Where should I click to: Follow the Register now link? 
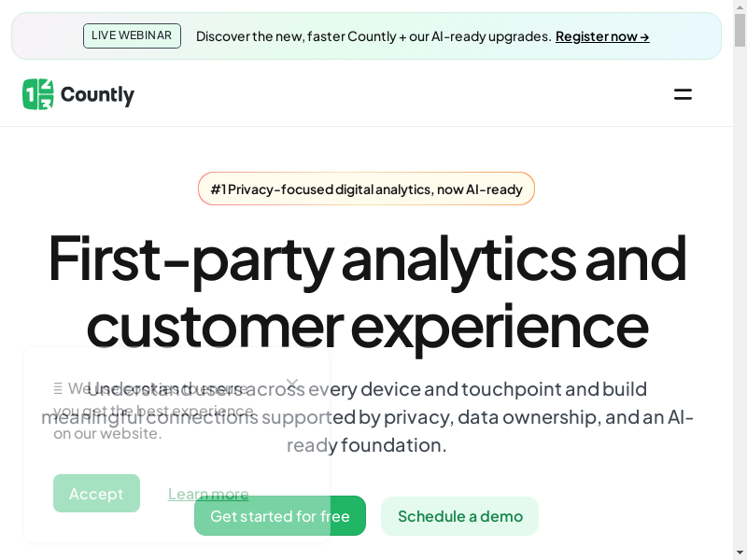click(x=602, y=36)
